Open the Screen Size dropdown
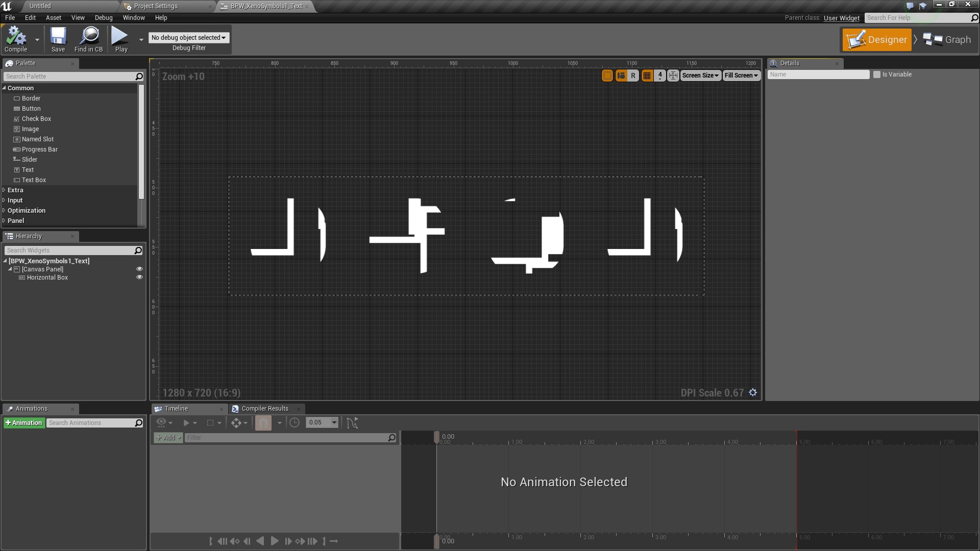The height and width of the screenshot is (551, 980). tap(700, 76)
